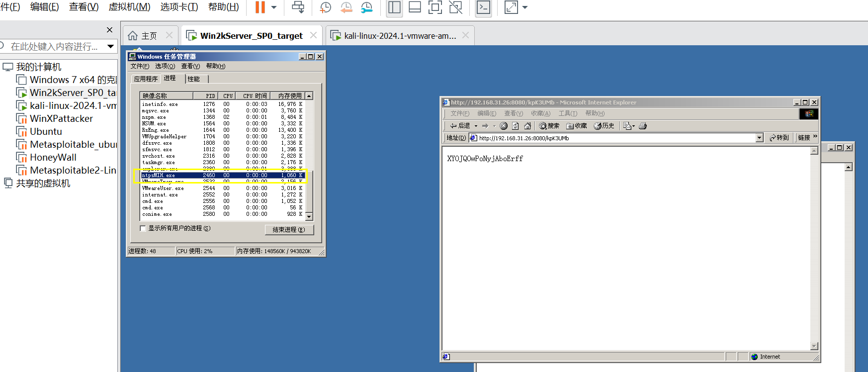
Task: Click the End Process button
Action: coord(289,229)
